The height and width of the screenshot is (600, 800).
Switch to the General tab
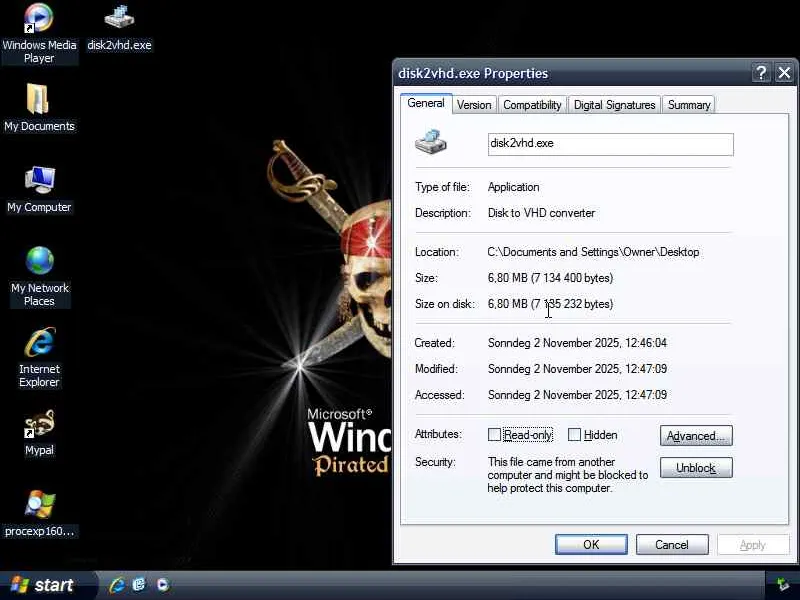426,103
